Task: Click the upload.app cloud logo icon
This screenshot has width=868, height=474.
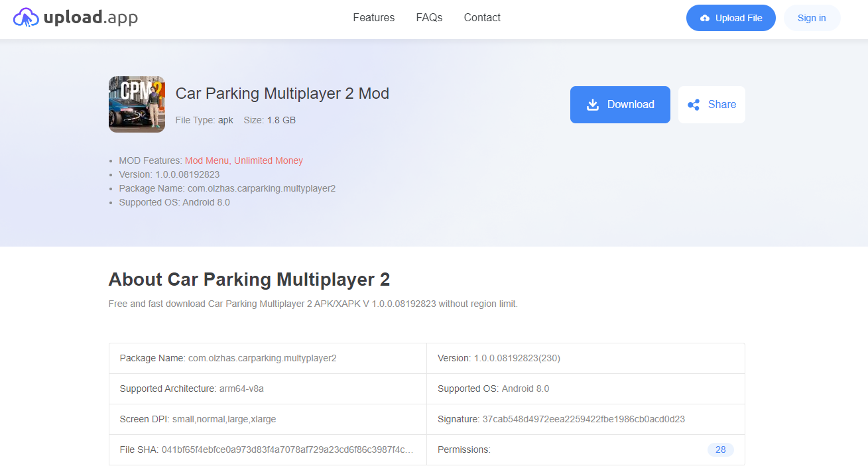Action: point(27,17)
